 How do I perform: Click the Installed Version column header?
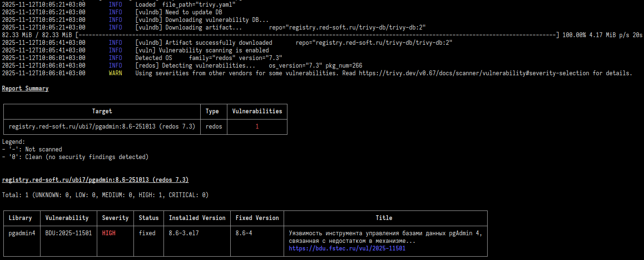(x=197, y=218)
